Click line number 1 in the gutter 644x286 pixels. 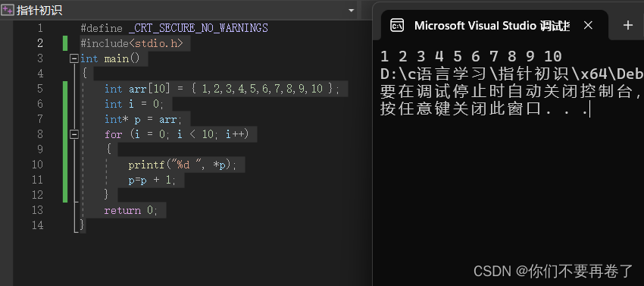point(40,28)
